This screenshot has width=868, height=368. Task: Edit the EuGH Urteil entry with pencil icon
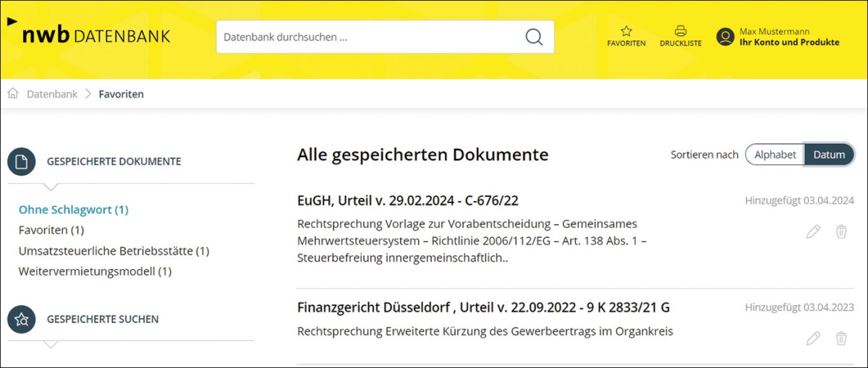pos(813,231)
